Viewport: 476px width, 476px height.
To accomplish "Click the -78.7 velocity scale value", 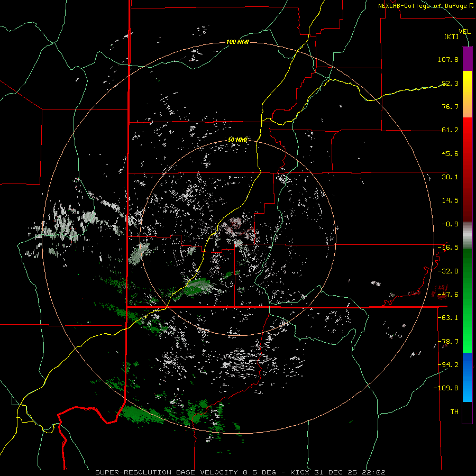I will pyautogui.click(x=448, y=342).
